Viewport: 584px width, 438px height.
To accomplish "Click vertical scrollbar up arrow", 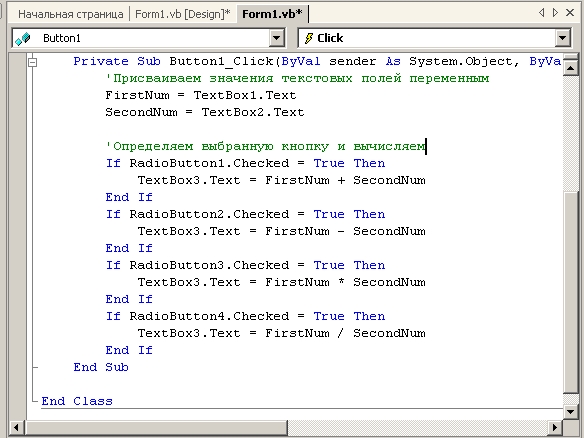I will [570, 68].
